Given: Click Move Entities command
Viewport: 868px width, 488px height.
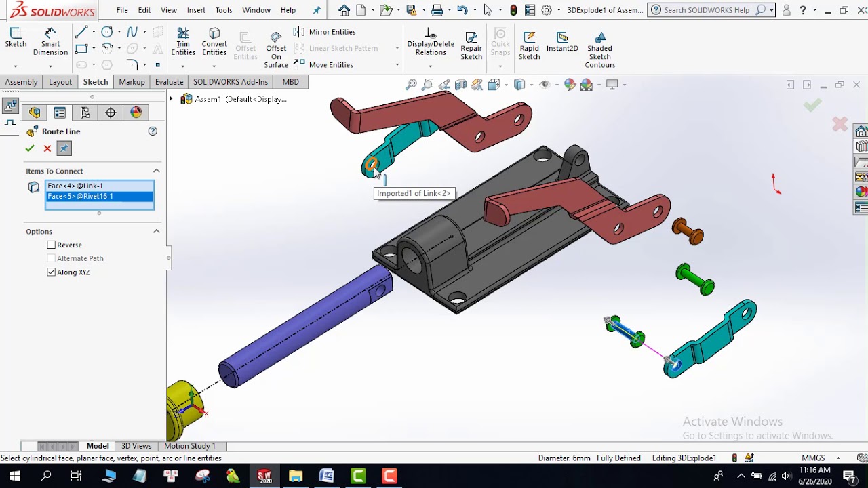Looking at the screenshot, I should [x=323, y=64].
